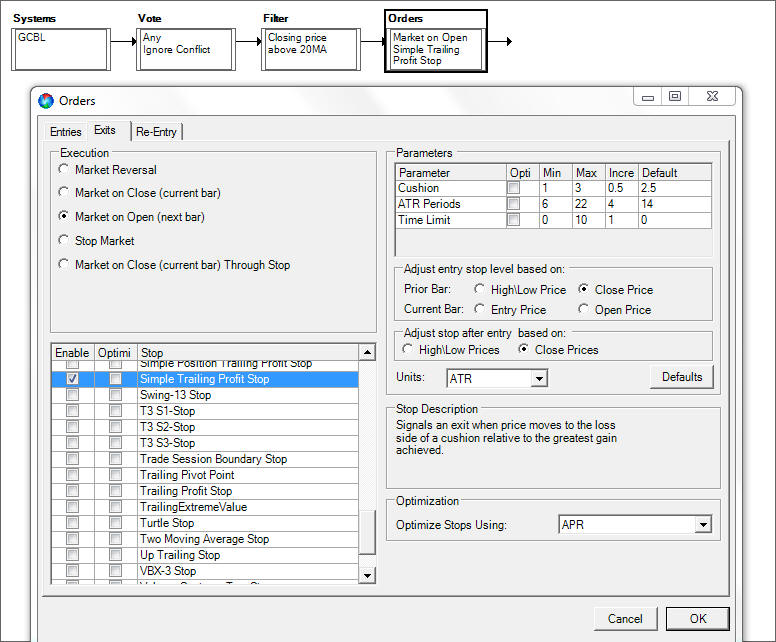Toggle Opti checkbox for ATR Periods
This screenshot has width=776, height=642.
pyautogui.click(x=514, y=204)
